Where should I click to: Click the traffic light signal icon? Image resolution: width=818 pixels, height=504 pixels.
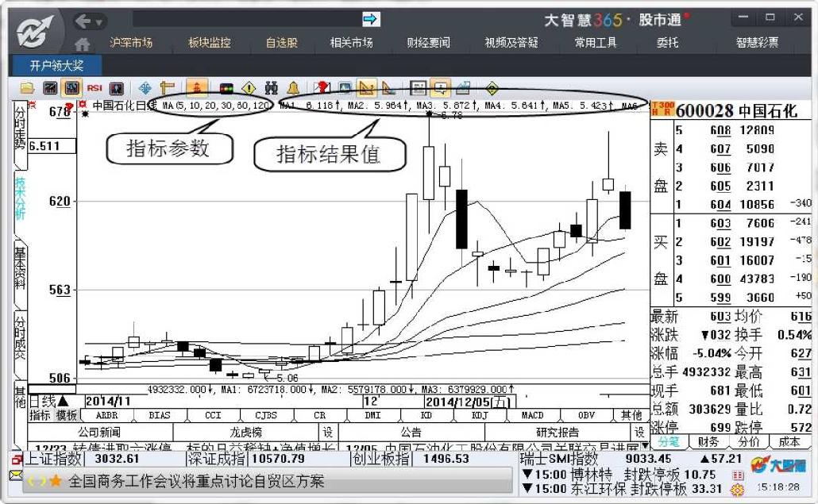(x=226, y=88)
